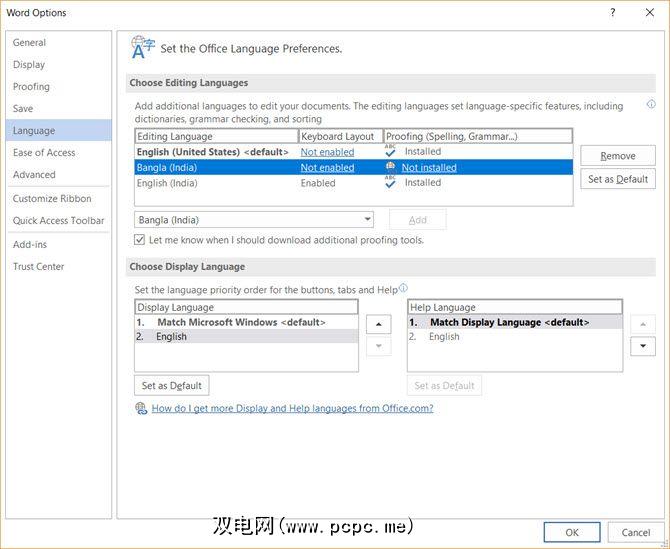The image size is (670, 549).
Task: Click the Editing Language column header
Action: 216,136
